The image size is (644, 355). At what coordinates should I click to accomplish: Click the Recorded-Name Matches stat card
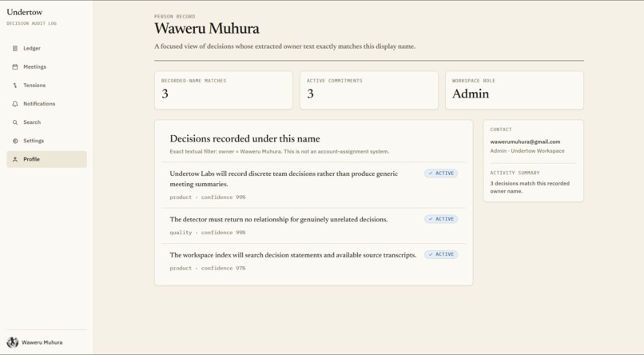[x=224, y=90]
